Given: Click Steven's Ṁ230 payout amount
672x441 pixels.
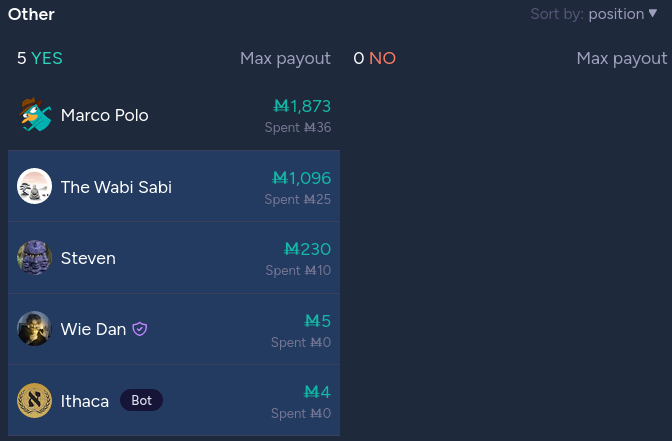Looking at the screenshot, I should click(x=308, y=249).
